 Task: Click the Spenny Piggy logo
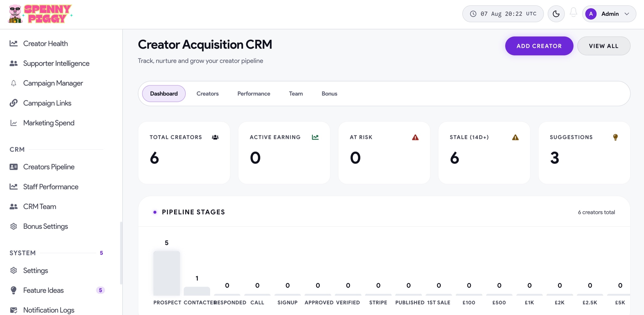click(40, 14)
